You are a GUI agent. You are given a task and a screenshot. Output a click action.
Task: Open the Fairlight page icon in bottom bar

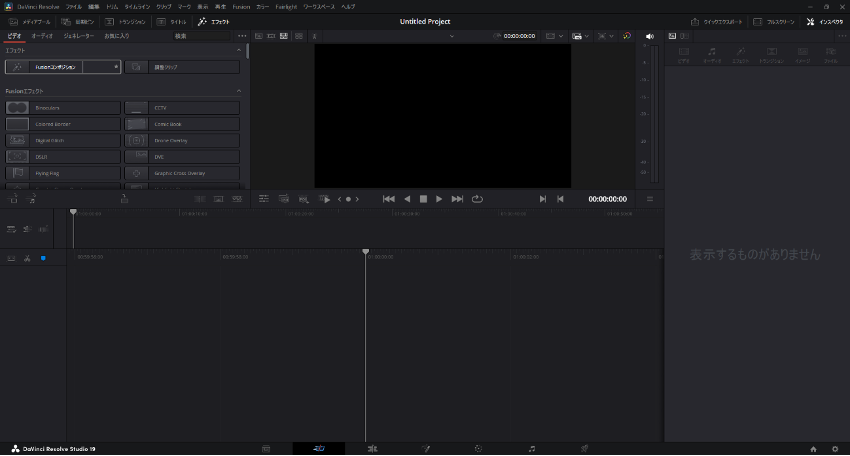[532, 449]
